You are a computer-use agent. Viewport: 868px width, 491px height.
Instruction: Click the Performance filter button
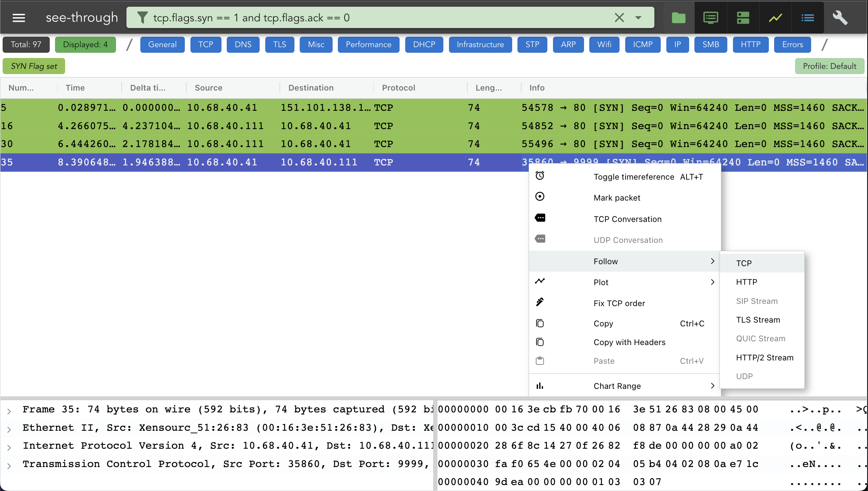coord(369,45)
